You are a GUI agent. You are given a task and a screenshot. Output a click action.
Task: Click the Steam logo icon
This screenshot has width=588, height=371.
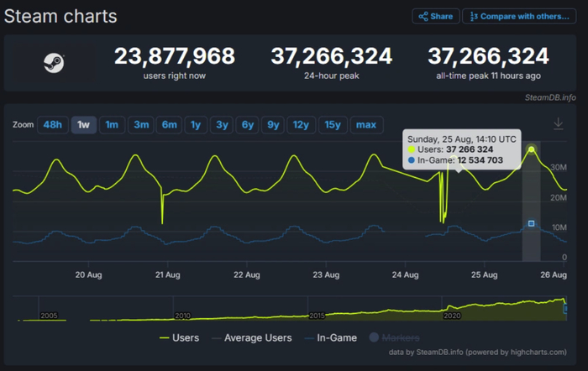[54, 63]
